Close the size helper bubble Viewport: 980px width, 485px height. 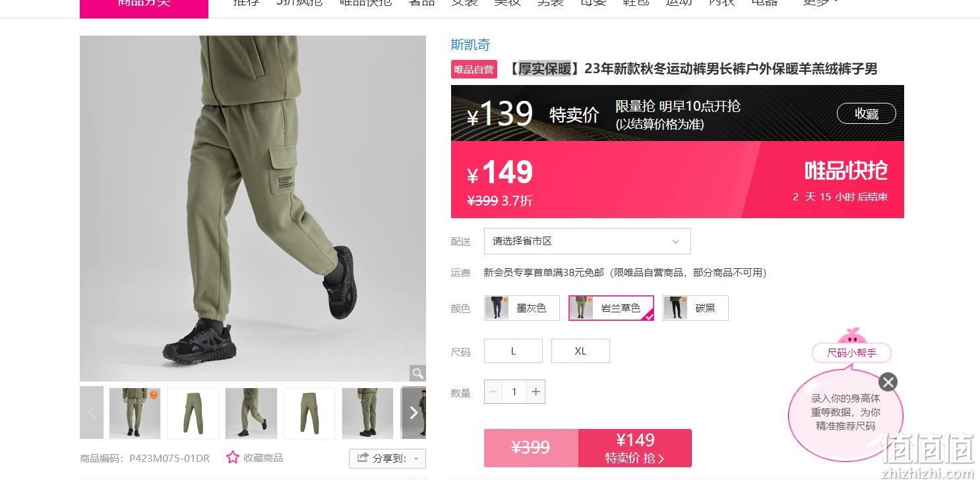click(x=888, y=382)
